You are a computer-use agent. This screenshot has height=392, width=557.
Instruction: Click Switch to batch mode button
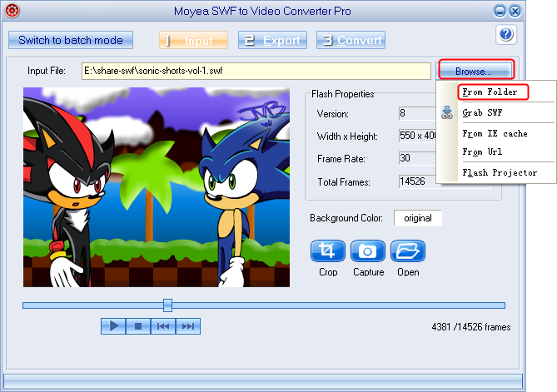click(71, 40)
